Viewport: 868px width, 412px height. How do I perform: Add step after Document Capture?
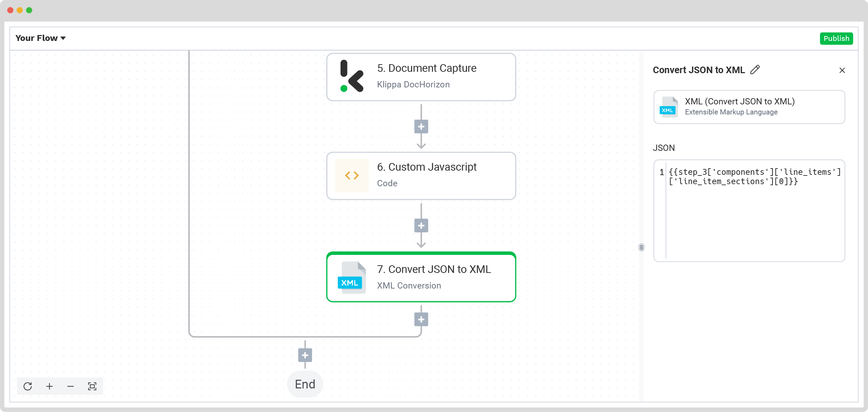[x=421, y=127]
